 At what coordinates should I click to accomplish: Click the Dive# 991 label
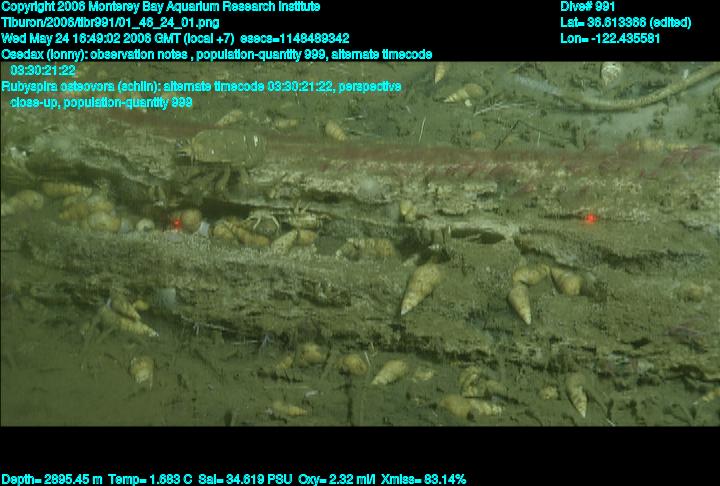click(587, 7)
